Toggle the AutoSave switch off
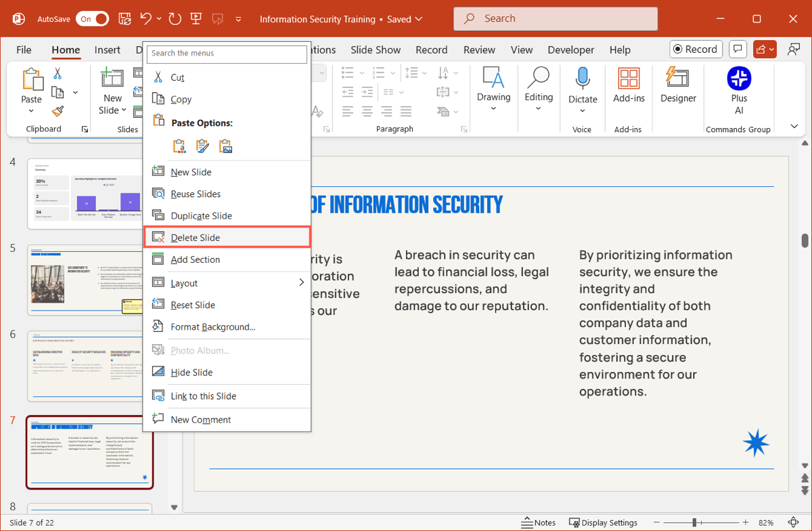 tap(93, 19)
